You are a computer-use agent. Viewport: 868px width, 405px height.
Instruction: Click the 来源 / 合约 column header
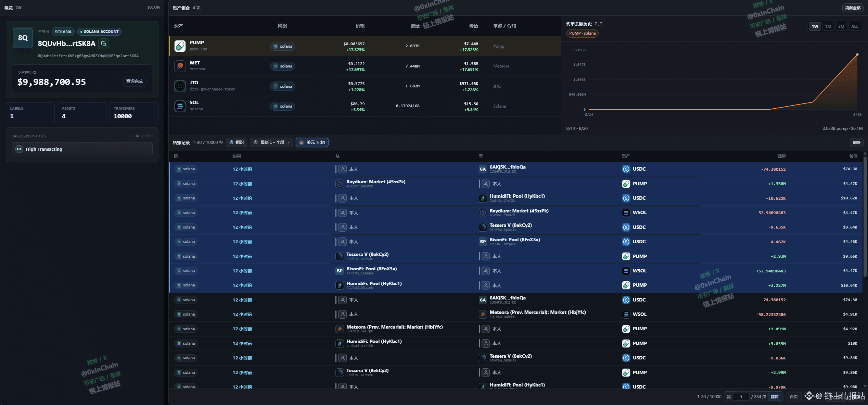coord(505,26)
